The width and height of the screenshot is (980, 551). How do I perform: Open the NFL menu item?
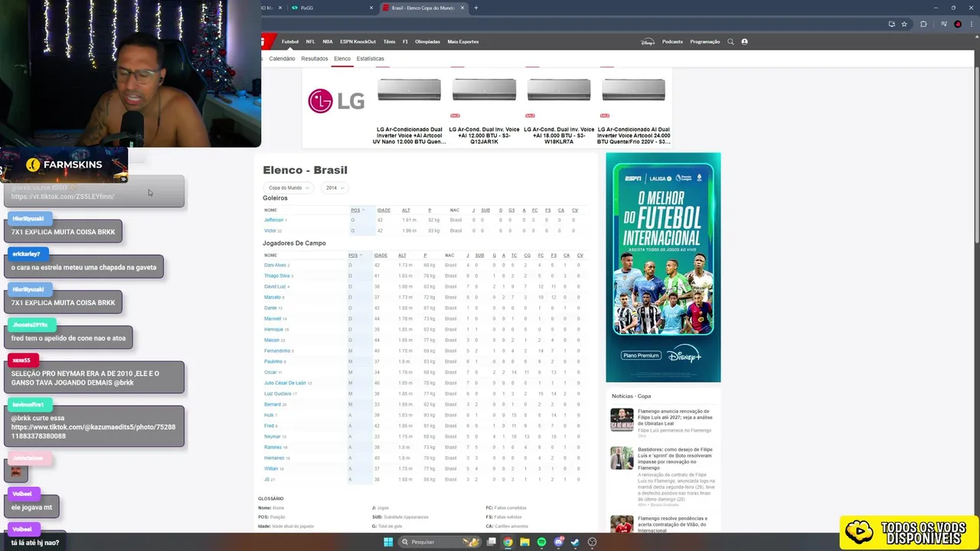(310, 41)
